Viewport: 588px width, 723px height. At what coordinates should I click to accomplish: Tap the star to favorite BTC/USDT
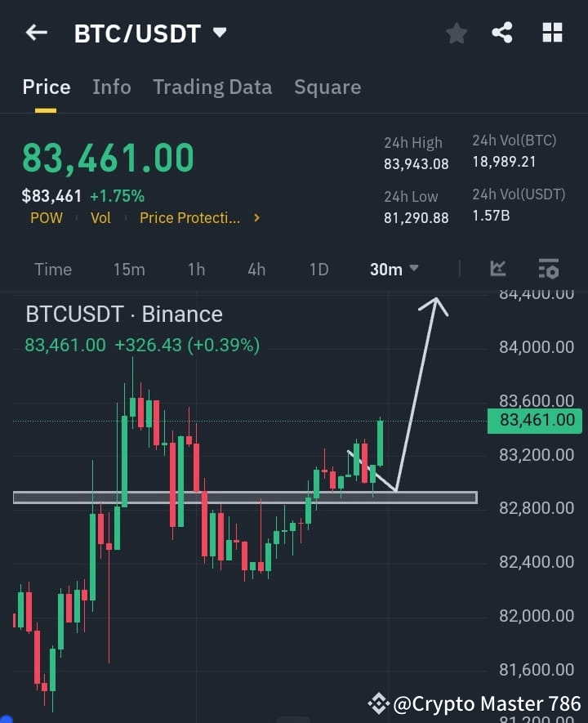(456, 33)
